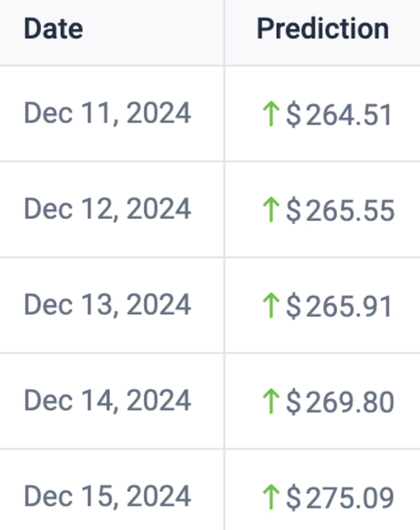
Task: Select the $265.91 prediction value
Action: [x=339, y=306]
